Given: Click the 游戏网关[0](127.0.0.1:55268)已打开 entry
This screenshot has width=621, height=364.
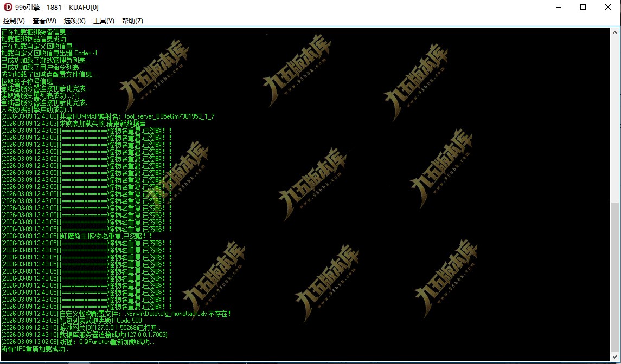Looking at the screenshot, I should 81,328.
